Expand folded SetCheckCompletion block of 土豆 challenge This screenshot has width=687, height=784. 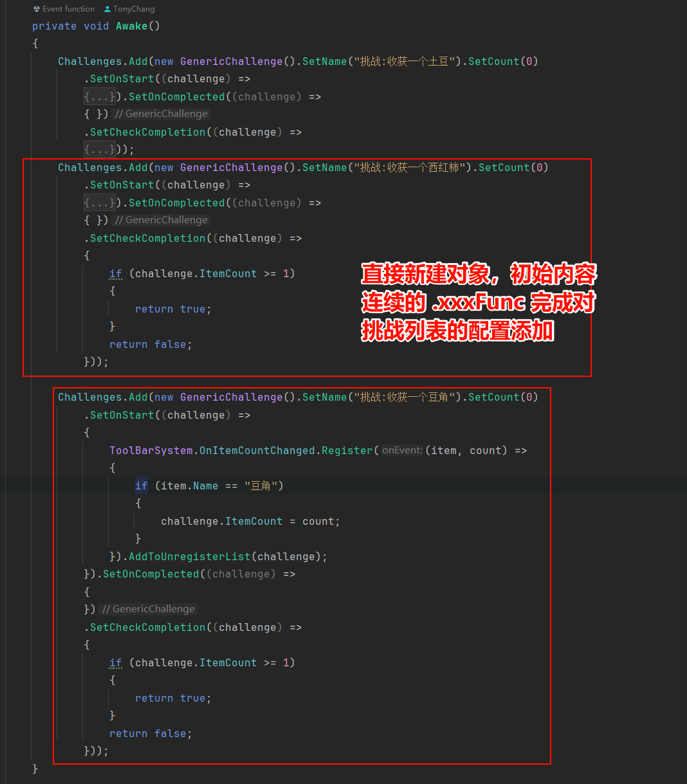point(100,149)
